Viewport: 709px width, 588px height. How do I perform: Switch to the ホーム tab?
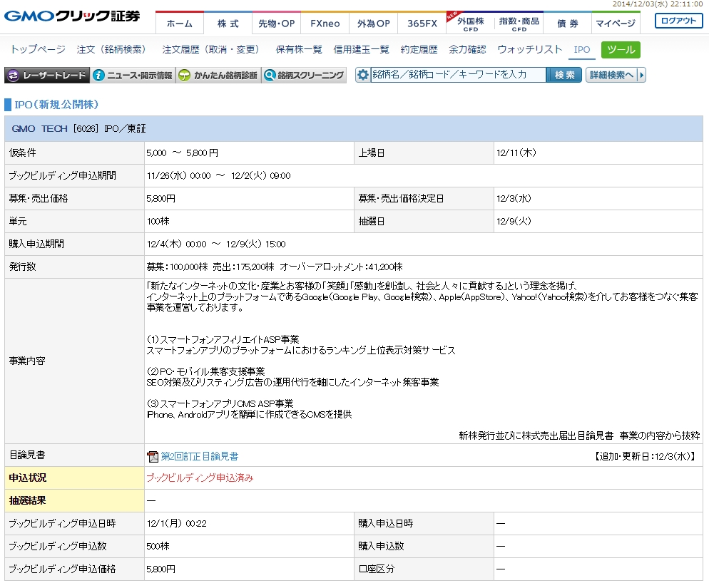coord(179,24)
